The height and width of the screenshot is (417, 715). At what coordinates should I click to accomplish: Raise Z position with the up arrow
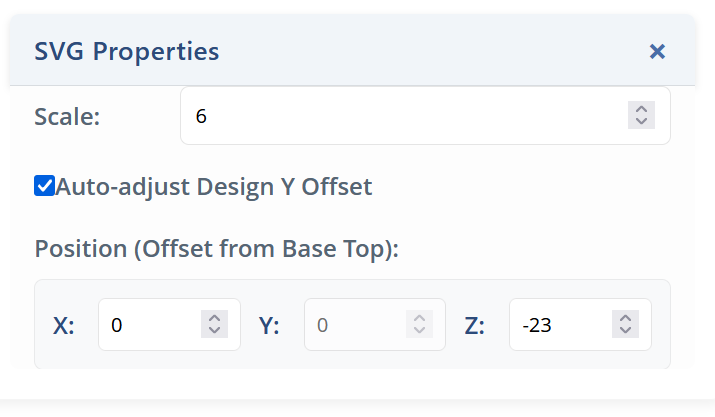pos(625,319)
